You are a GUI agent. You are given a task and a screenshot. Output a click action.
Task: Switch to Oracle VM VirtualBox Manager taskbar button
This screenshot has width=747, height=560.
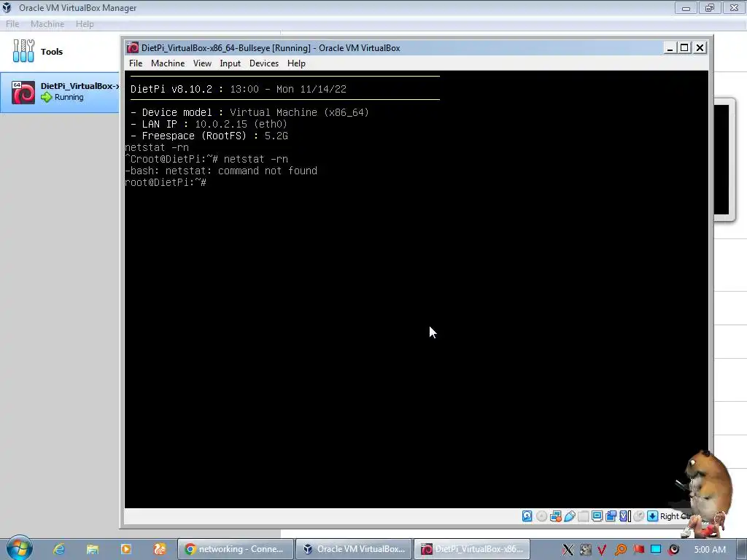click(x=353, y=549)
